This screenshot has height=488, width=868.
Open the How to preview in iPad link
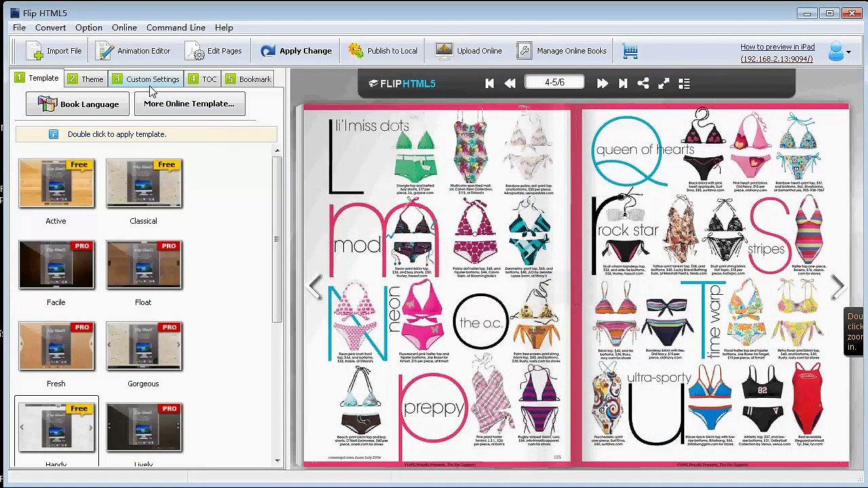tap(777, 47)
